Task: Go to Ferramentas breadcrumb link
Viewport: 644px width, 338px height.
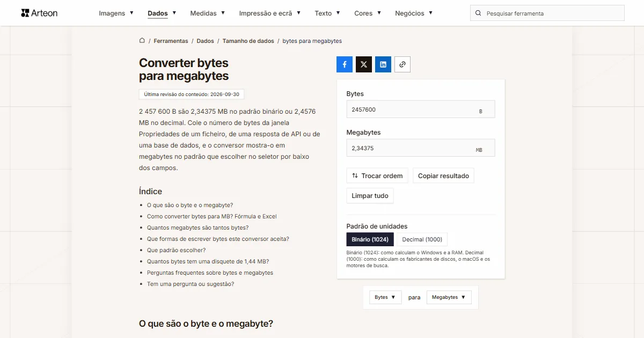Action: [171, 41]
